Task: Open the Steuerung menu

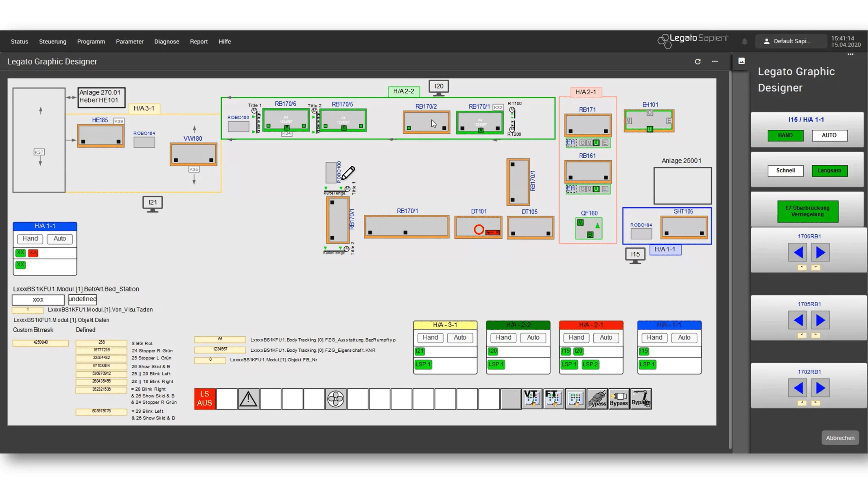Action: [x=52, y=41]
